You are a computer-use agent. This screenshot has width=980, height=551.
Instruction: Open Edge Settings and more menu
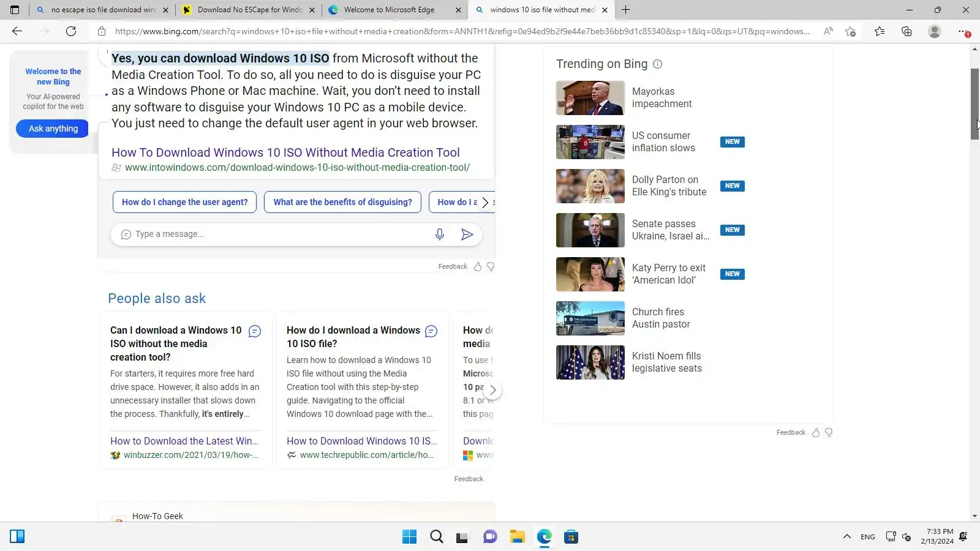(963, 31)
